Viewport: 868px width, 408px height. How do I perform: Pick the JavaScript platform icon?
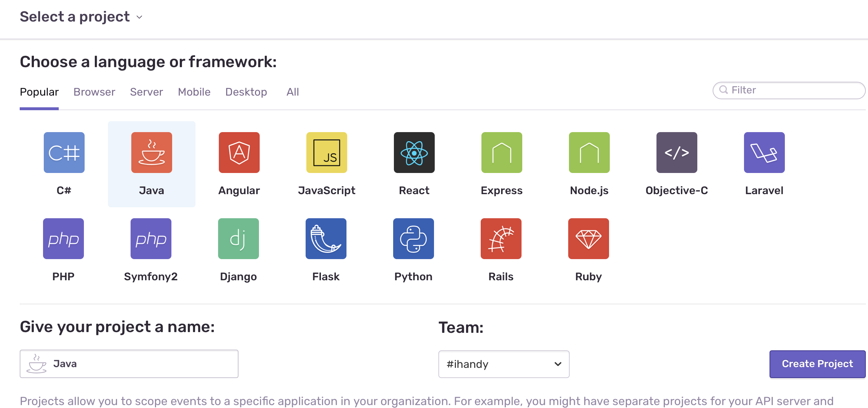pyautogui.click(x=327, y=153)
